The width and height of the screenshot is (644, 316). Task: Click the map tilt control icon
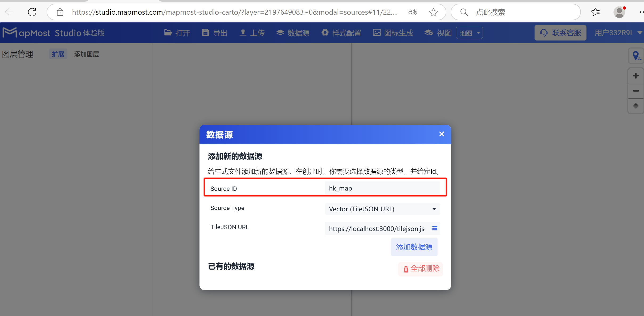[x=636, y=106]
